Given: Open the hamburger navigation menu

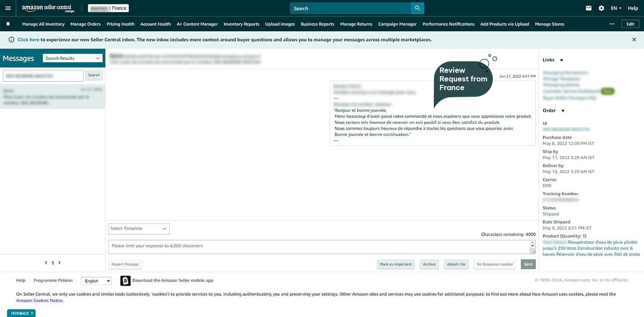Looking at the screenshot, I should pos(8,8).
